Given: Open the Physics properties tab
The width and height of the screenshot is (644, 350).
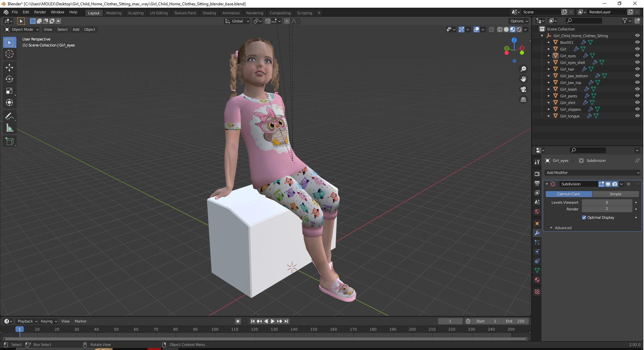Looking at the screenshot, I should 537,252.
